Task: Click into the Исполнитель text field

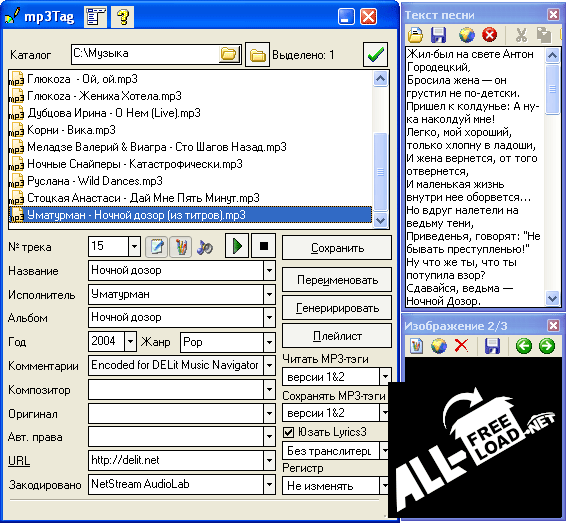Action: click(x=176, y=294)
